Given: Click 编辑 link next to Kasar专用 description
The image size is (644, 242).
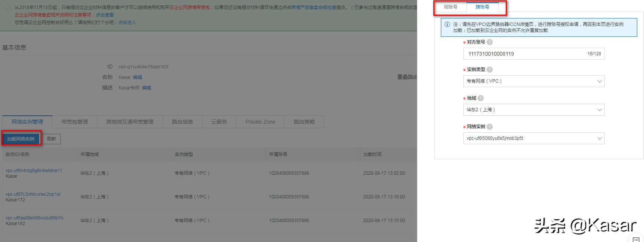Looking at the screenshot, I should 146,88.
